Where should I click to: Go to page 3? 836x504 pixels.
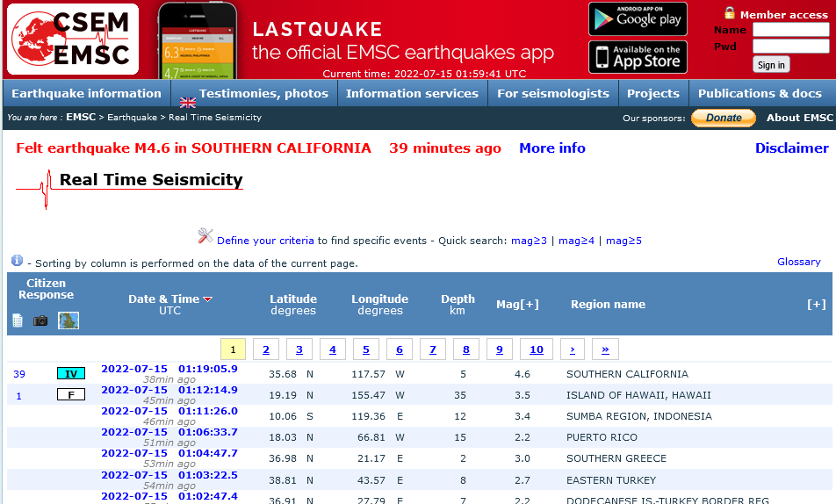click(299, 349)
